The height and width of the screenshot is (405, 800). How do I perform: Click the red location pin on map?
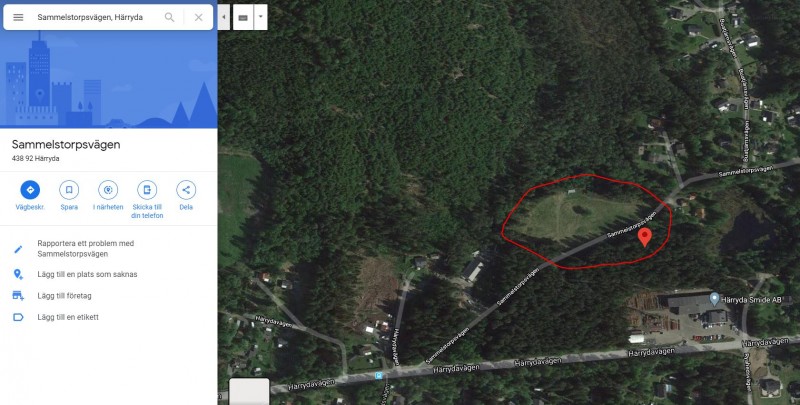click(x=645, y=237)
